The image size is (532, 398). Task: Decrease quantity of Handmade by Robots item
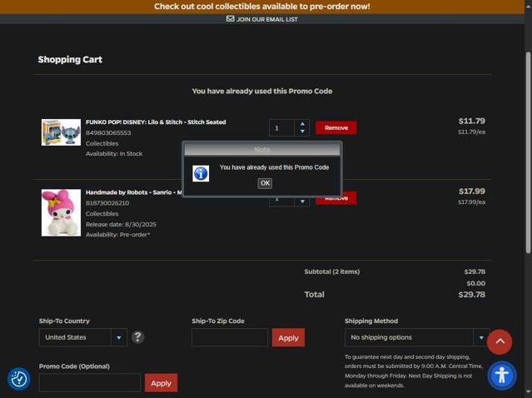[x=302, y=201]
